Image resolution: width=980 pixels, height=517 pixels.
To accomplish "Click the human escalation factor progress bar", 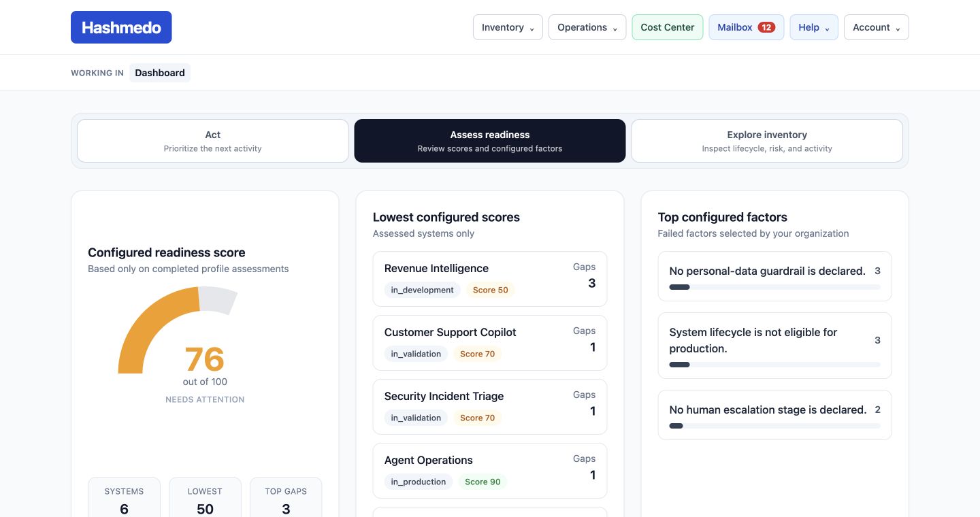I will (x=775, y=426).
